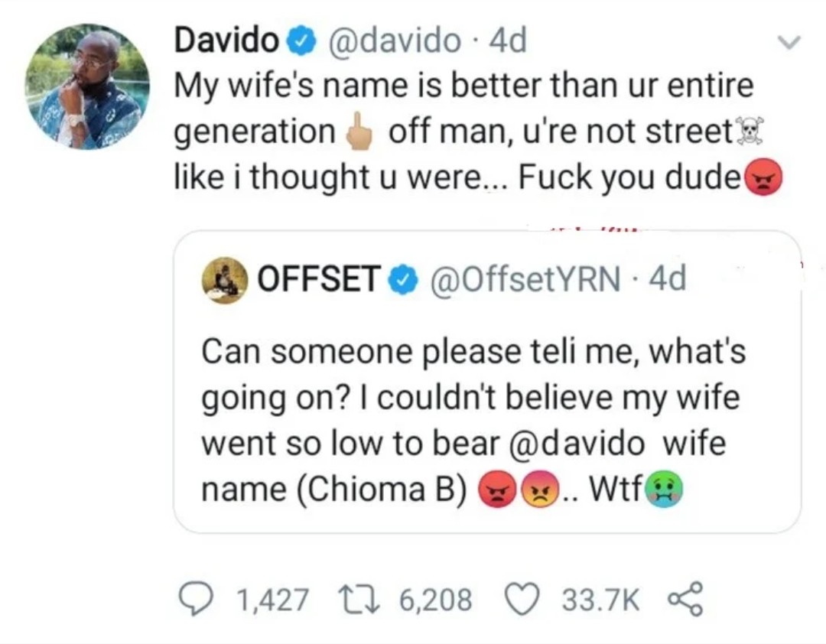This screenshot has height=644, width=826.
Task: Expand the tweet options chevron menu
Action: (788, 43)
